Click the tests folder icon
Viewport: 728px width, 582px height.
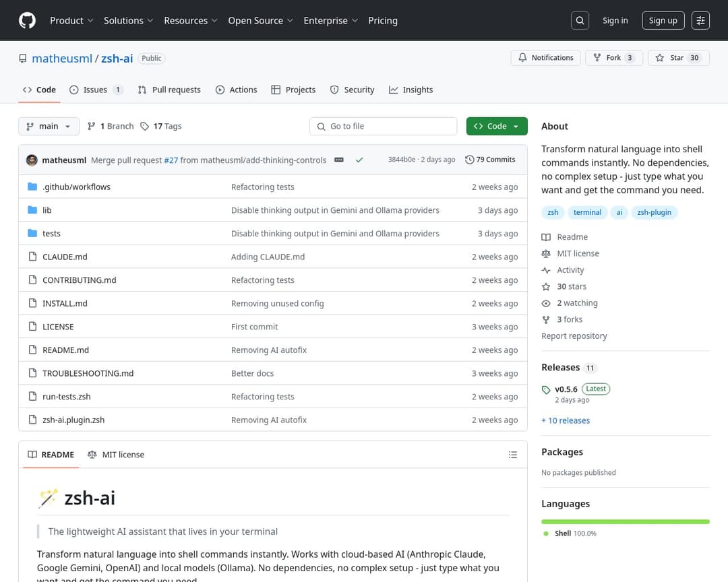point(32,233)
